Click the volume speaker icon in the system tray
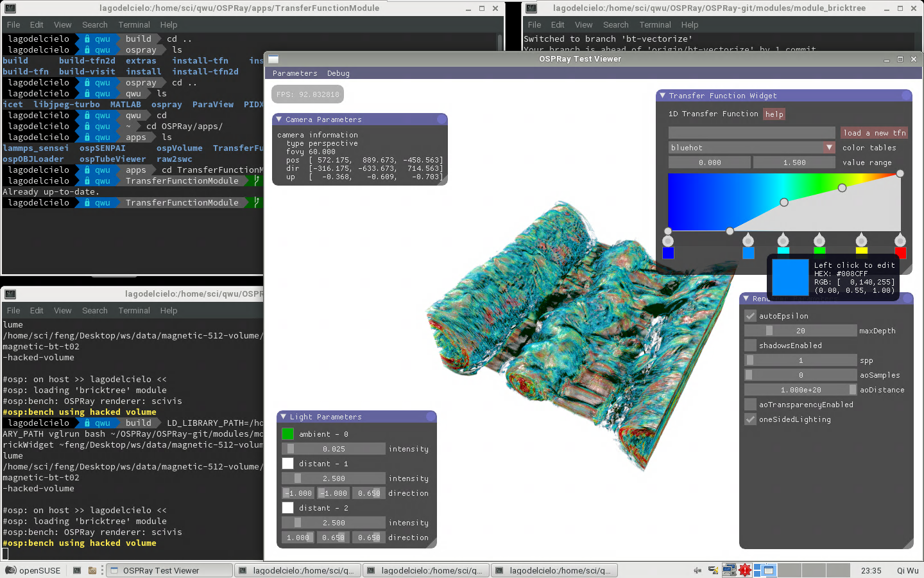 point(697,570)
